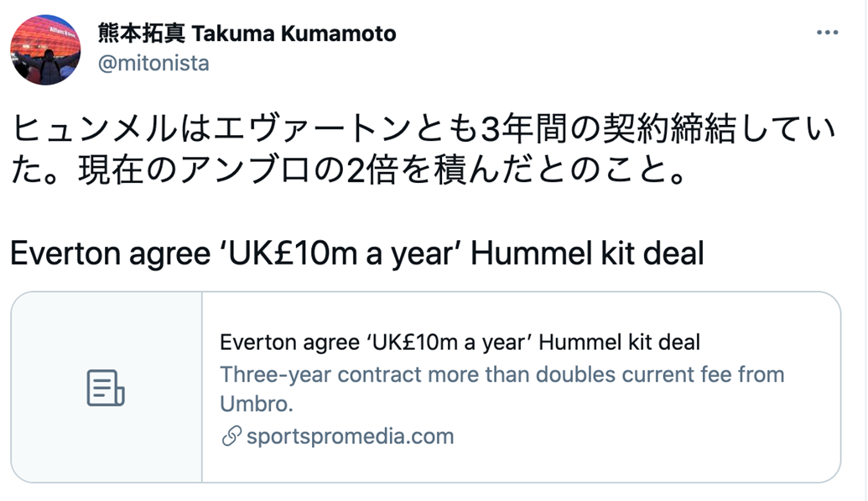Click the word 'Umbro.' in card description
Image resolution: width=868 pixels, height=501 pixels.
[x=257, y=404]
